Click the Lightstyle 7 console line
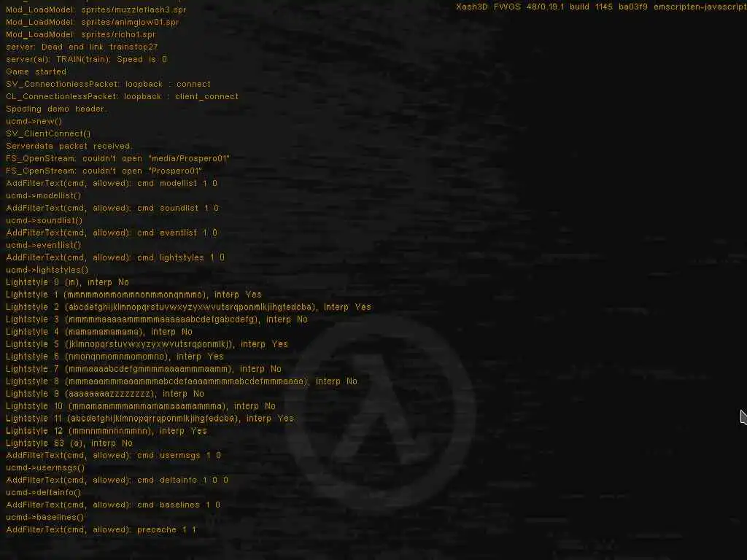The width and height of the screenshot is (747, 560). tap(144, 368)
